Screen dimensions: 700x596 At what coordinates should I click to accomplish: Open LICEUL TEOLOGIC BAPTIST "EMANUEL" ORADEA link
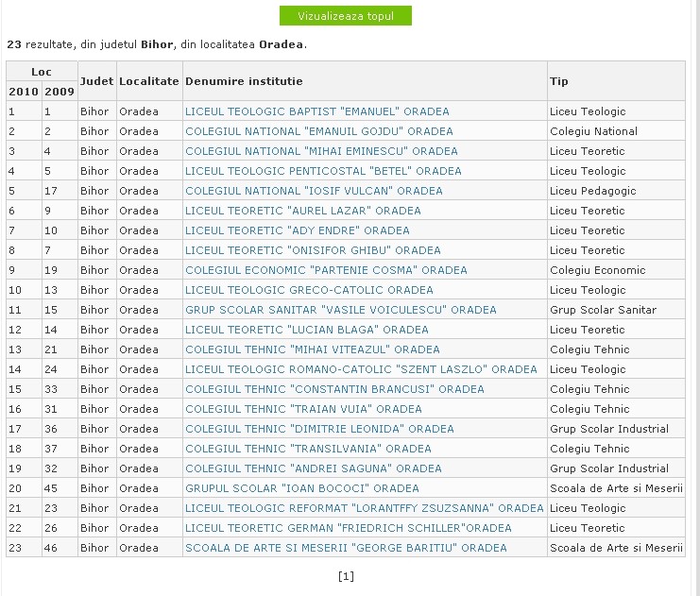click(317, 111)
